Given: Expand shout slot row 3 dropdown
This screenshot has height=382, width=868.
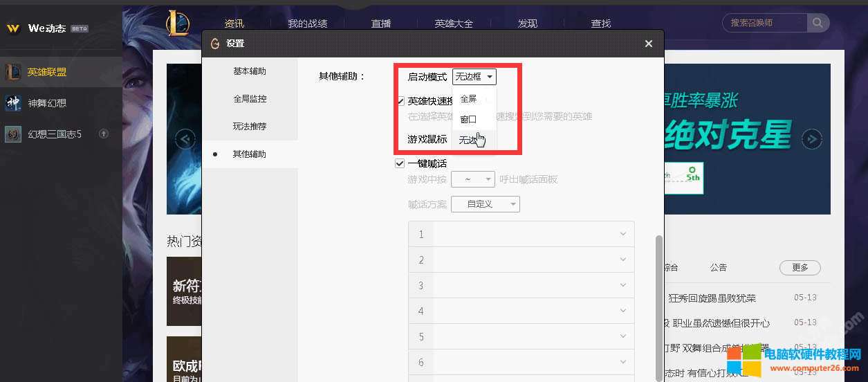Looking at the screenshot, I should coord(624,285).
